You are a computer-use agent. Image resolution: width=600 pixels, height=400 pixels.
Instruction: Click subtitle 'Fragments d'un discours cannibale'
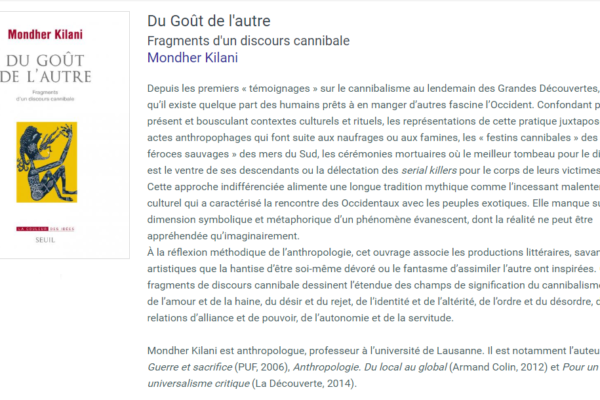(x=248, y=41)
